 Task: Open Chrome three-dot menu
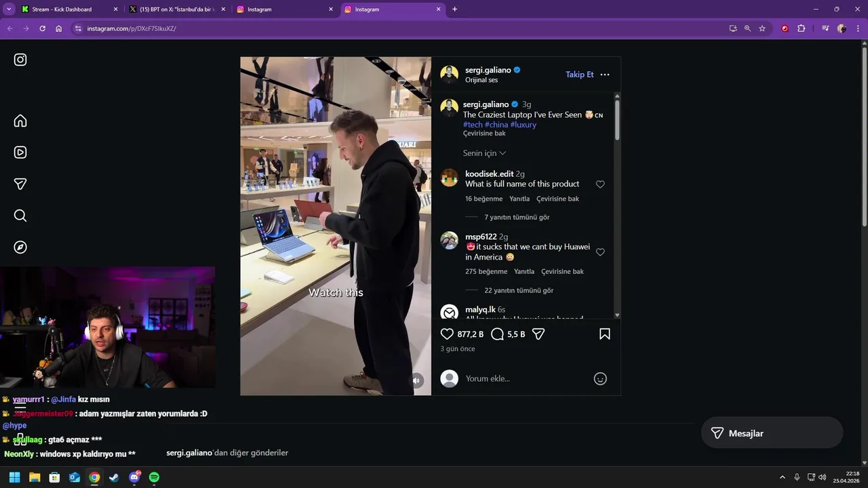pyautogui.click(x=858, y=28)
